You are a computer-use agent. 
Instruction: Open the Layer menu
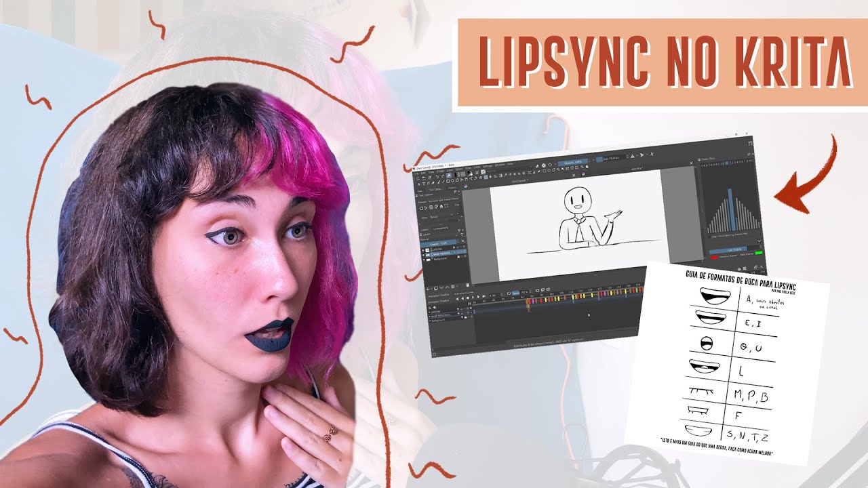pos(450,169)
